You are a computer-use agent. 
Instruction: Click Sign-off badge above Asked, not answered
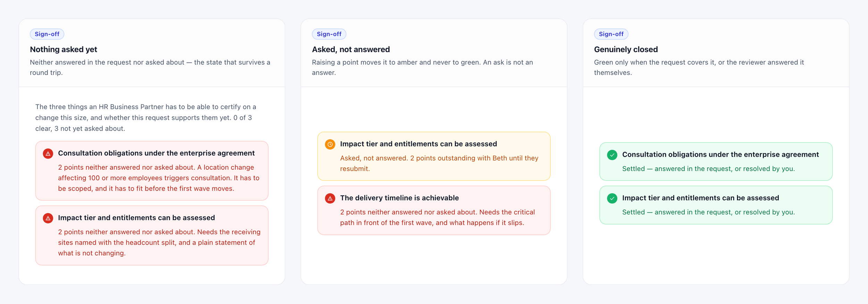(329, 34)
